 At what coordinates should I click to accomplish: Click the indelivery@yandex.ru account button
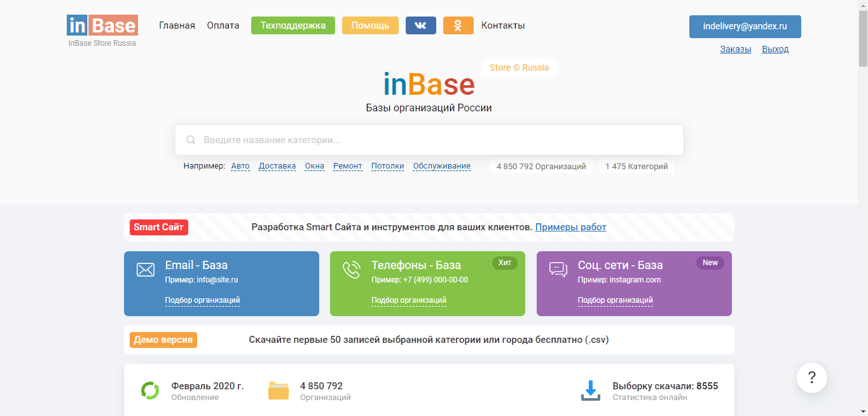(x=745, y=27)
